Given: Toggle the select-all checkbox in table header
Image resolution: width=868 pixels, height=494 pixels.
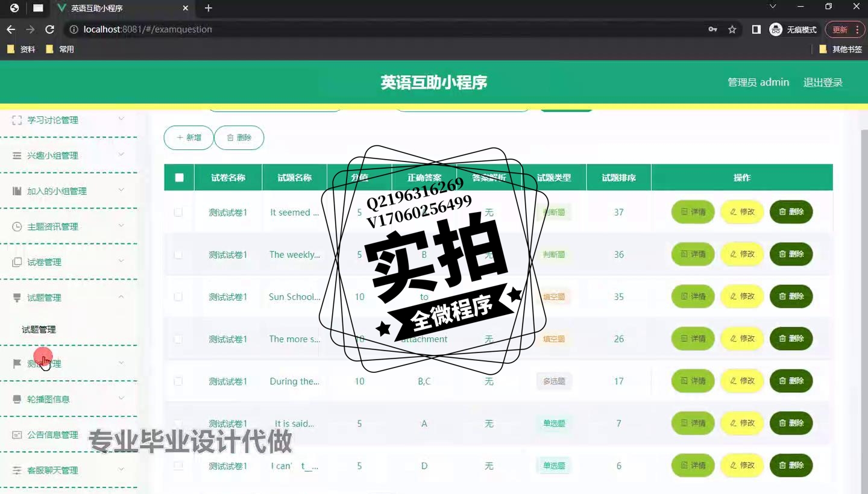Looking at the screenshot, I should click(179, 178).
